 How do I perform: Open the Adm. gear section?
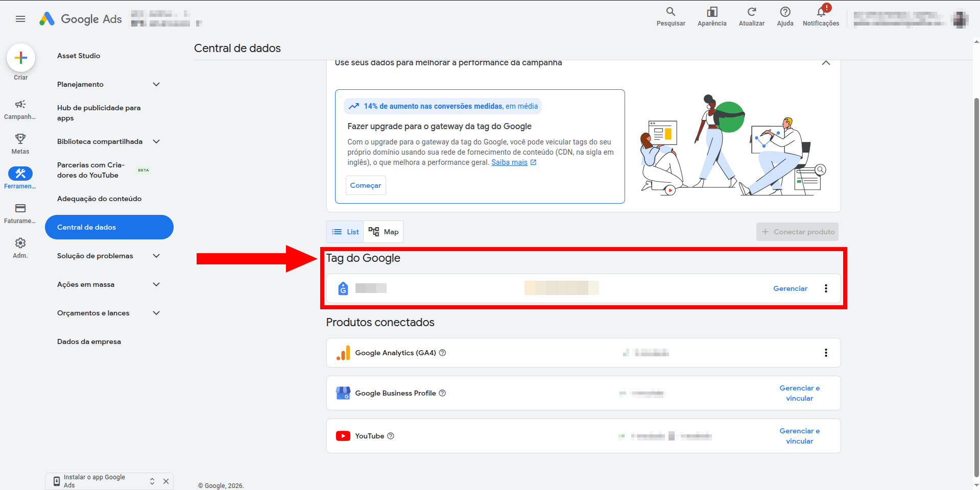point(20,248)
